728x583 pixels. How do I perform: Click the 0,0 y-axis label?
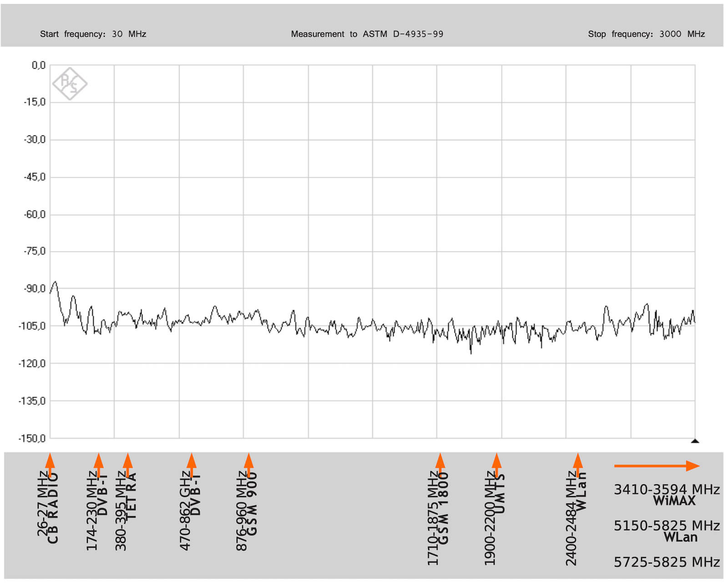coord(39,65)
